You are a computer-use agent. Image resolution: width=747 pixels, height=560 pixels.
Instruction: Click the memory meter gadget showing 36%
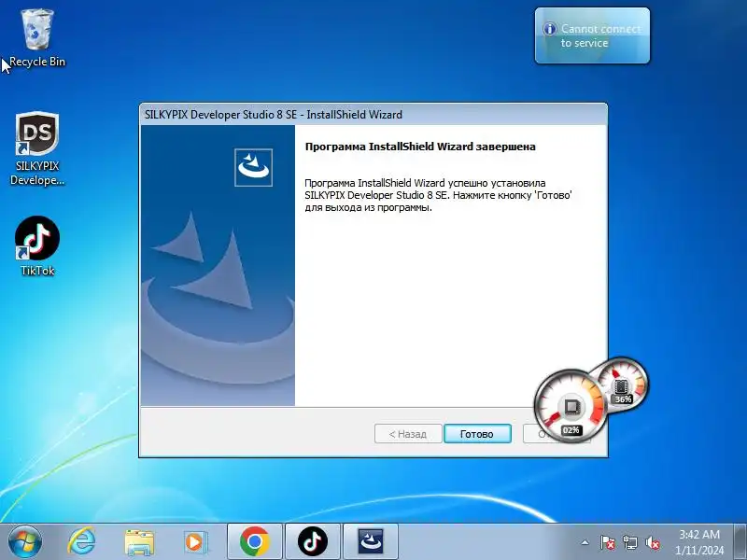[x=622, y=384]
